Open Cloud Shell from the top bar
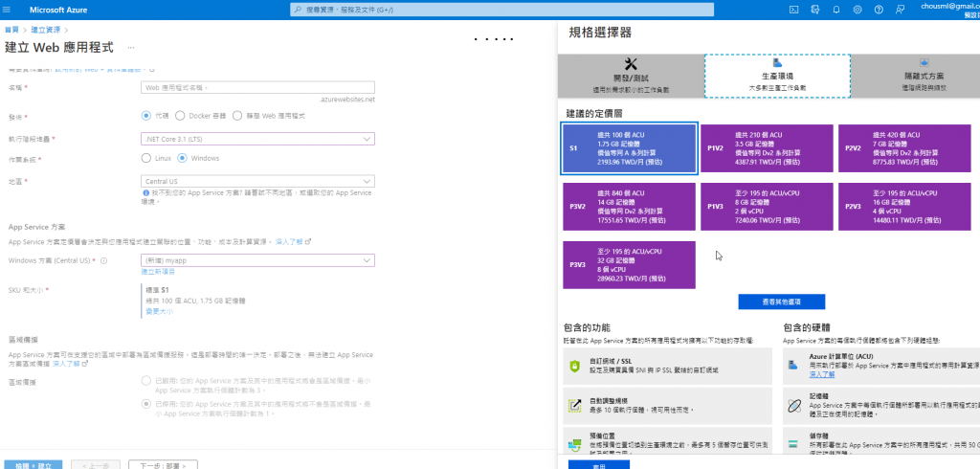Image resolution: width=980 pixels, height=469 pixels. 793,10
